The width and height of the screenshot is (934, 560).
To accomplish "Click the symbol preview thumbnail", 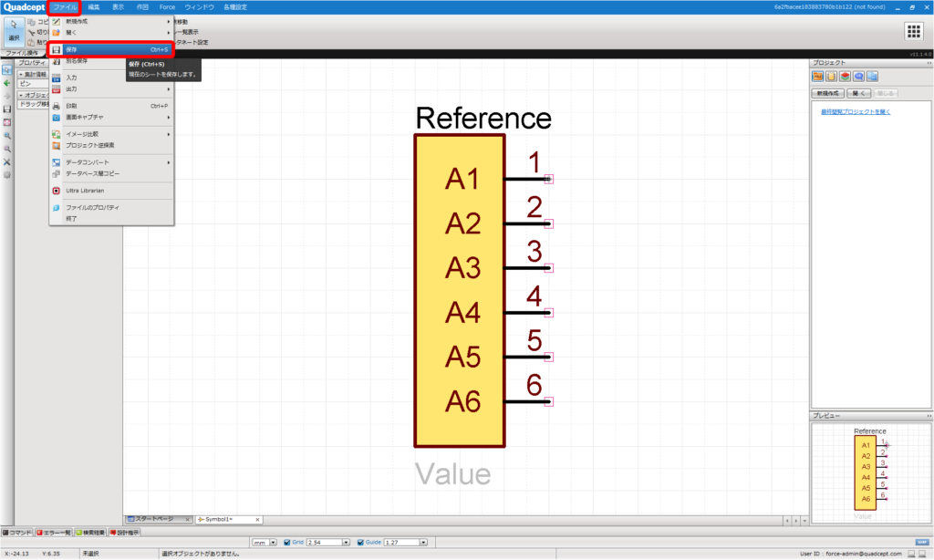I will (869, 472).
